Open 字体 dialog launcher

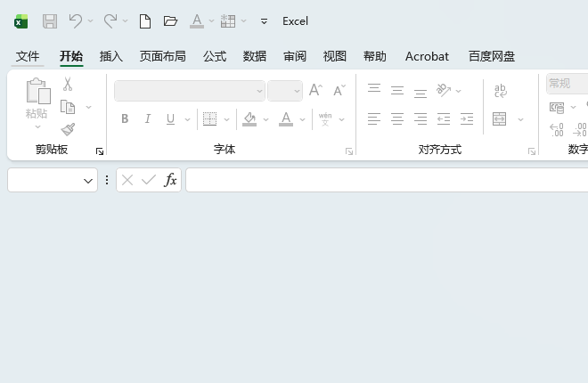pos(349,151)
